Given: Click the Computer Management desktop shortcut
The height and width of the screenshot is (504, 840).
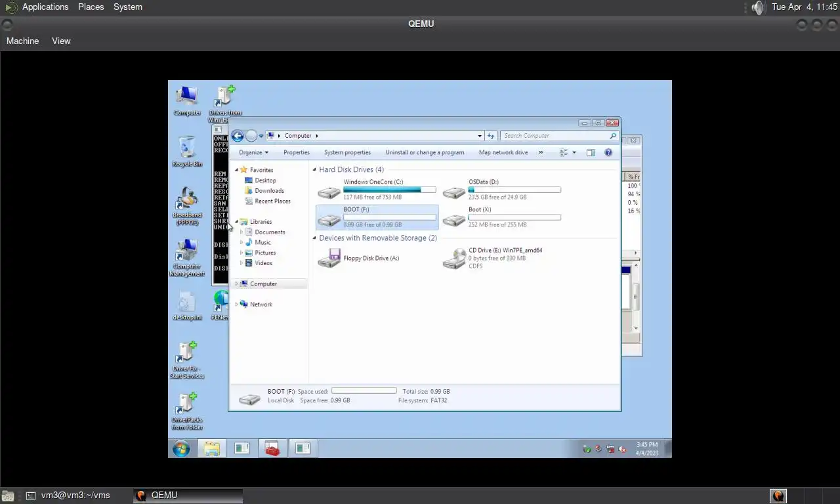Looking at the screenshot, I should tap(187, 257).
